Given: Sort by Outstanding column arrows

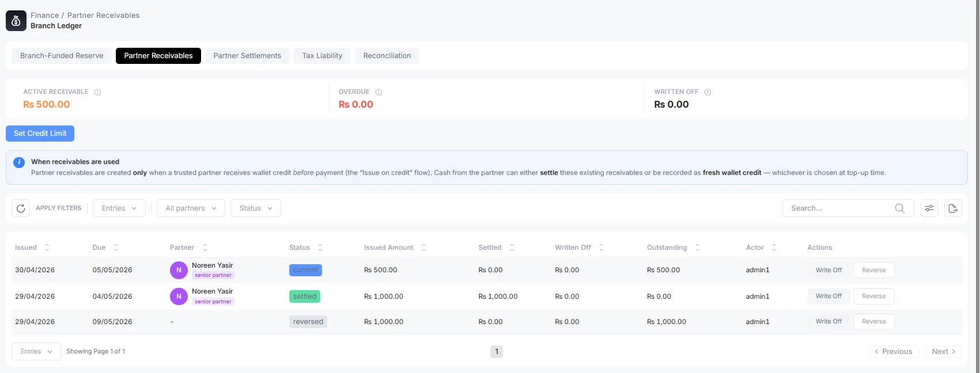Looking at the screenshot, I should pos(697,248).
